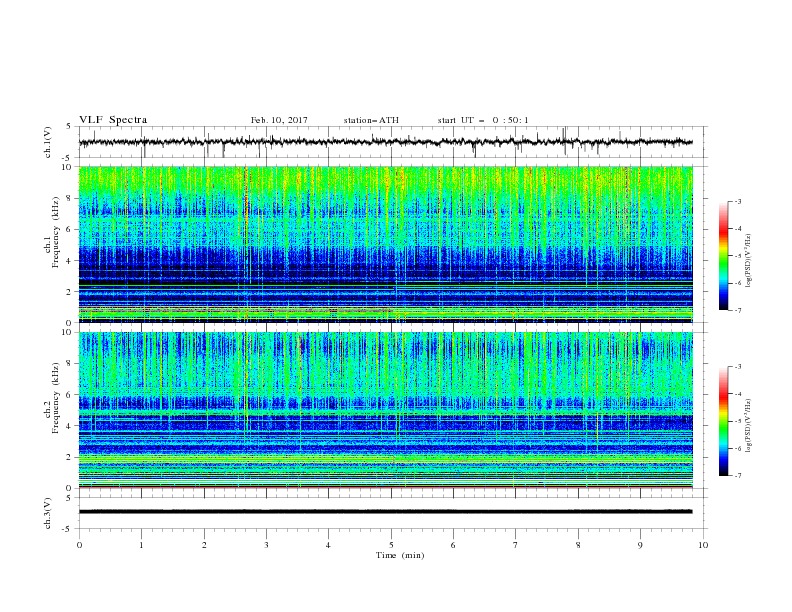The width and height of the screenshot is (792, 612).
Task: Click the ch.2 spectrogram color bar
Action: click(x=723, y=421)
